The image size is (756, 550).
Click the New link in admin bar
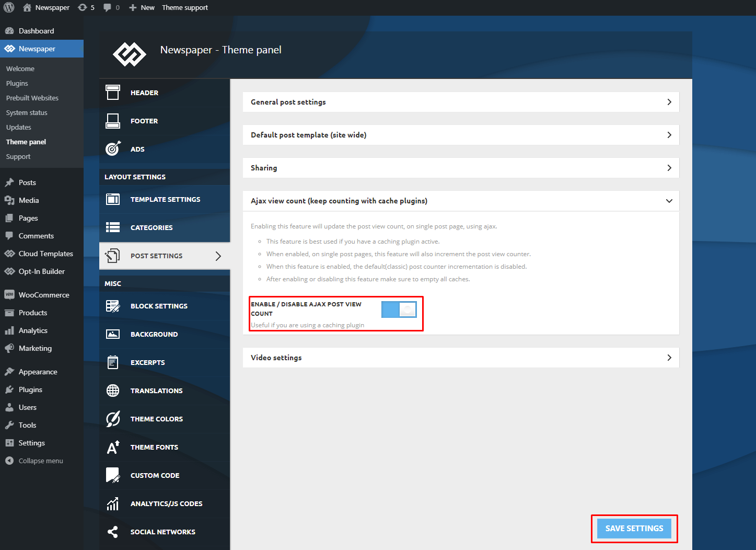(142, 7)
